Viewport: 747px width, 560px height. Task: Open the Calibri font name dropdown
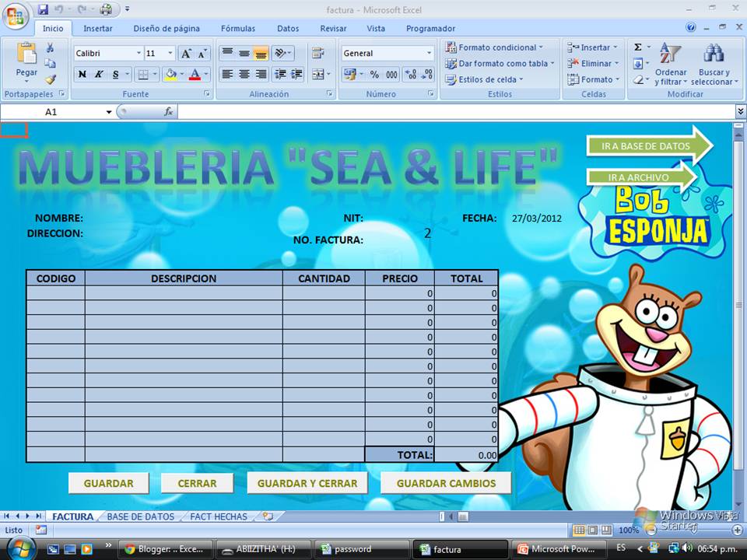pyautogui.click(x=139, y=54)
